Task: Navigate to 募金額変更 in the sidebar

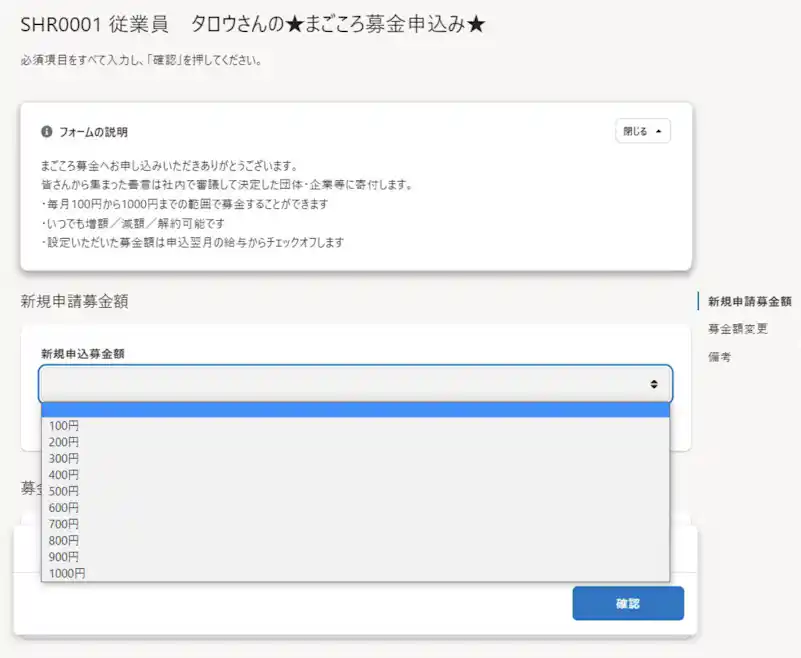Action: [737, 328]
